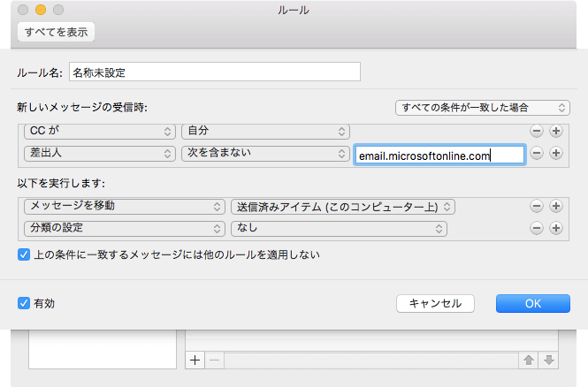Image resolution: width=588 pixels, height=387 pixels.
Task: Click the email.microsoftonline.com text field
Action: pyautogui.click(x=439, y=156)
